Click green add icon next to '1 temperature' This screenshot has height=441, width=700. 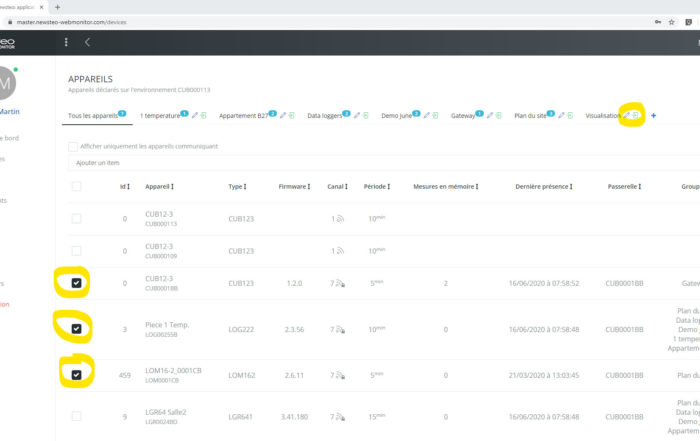click(x=204, y=115)
